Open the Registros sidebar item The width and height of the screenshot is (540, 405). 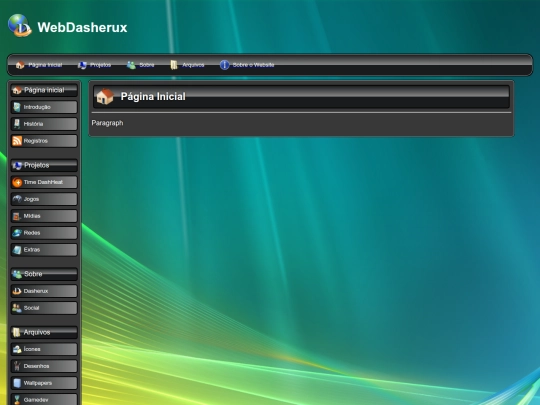(44, 141)
